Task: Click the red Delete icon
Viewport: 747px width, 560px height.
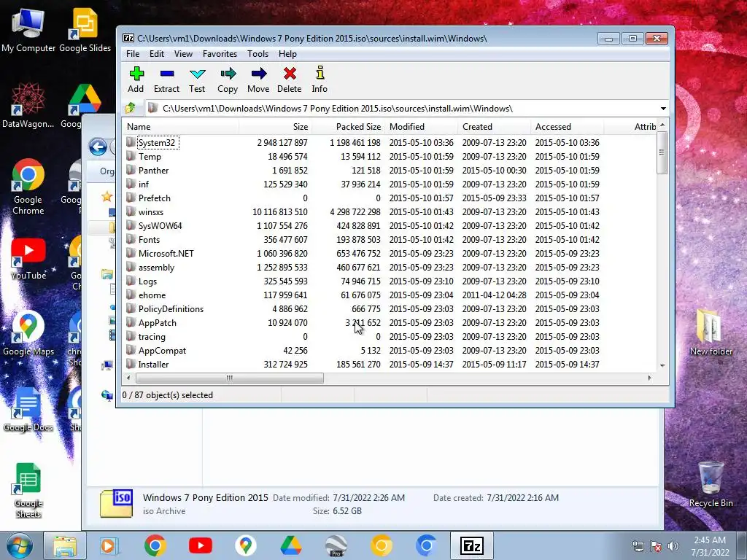Action: pos(290,74)
